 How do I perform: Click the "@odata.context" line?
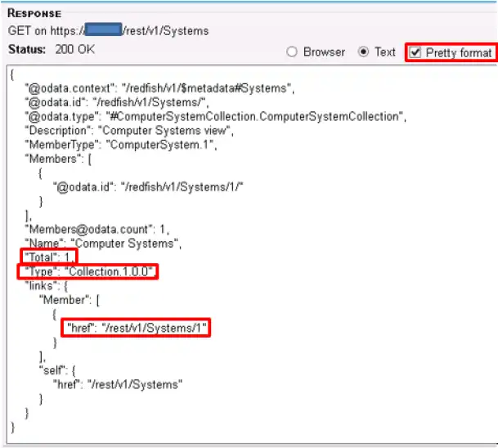pyautogui.click(x=159, y=88)
